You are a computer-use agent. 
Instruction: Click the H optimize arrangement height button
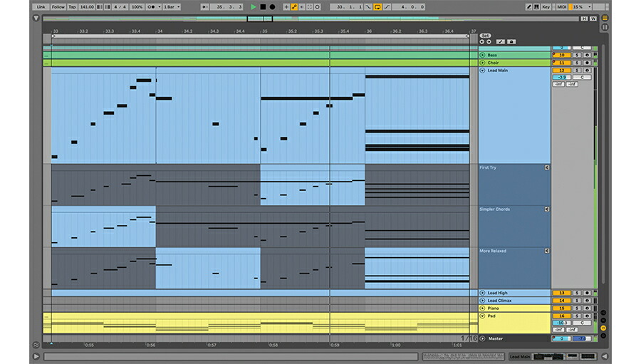point(584,19)
